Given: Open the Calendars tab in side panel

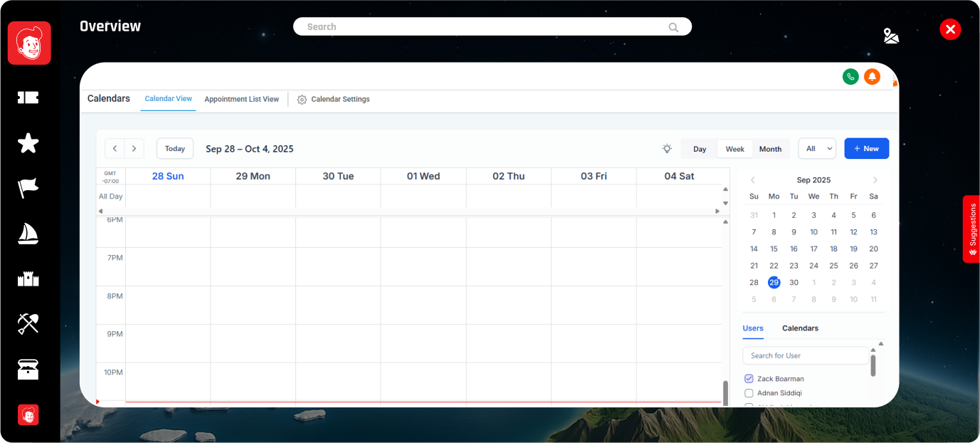Looking at the screenshot, I should (x=800, y=328).
